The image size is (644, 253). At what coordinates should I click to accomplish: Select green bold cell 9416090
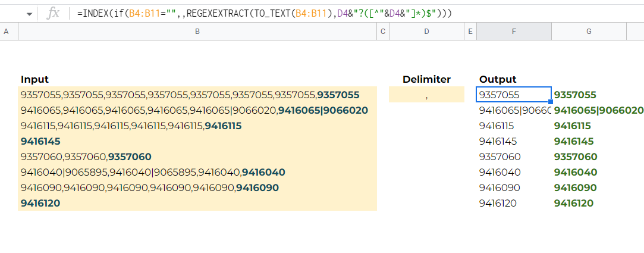pos(589,188)
